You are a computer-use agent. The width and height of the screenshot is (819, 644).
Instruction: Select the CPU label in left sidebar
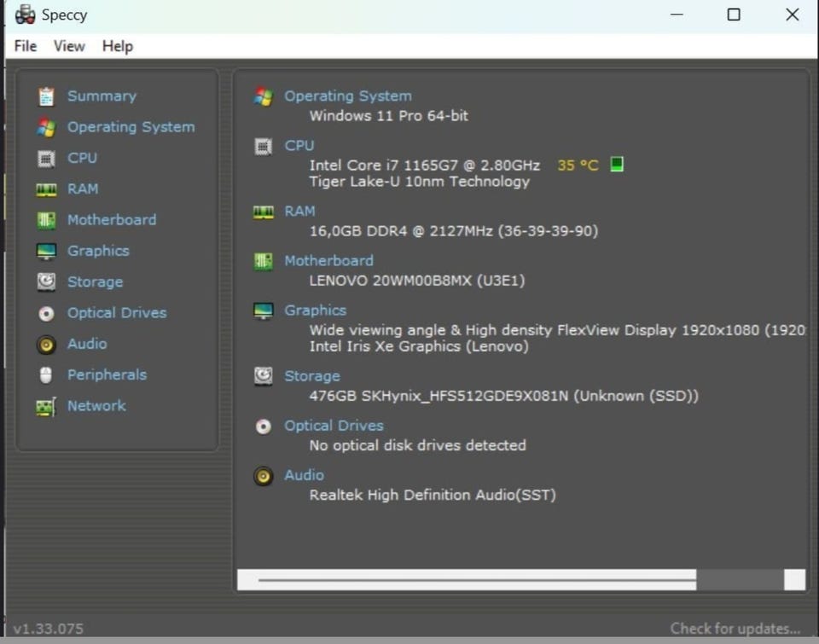pos(82,158)
